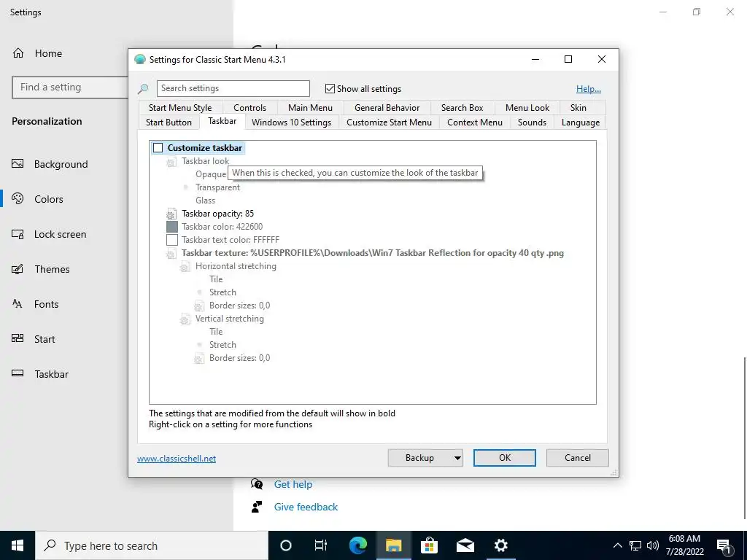This screenshot has width=747, height=560.
Task: Select Stretch under Vertical stretching
Action: tap(222, 345)
